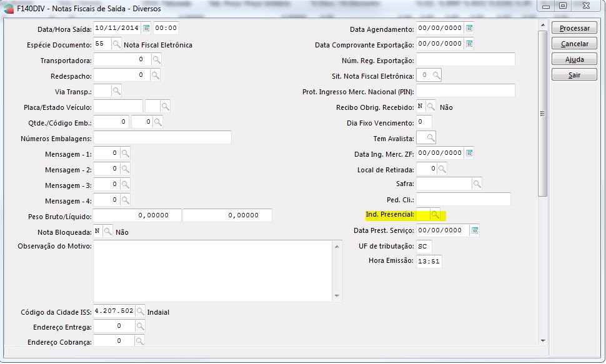Click in Observação do Motivo text area
This screenshot has height=364, width=606.
click(212, 270)
